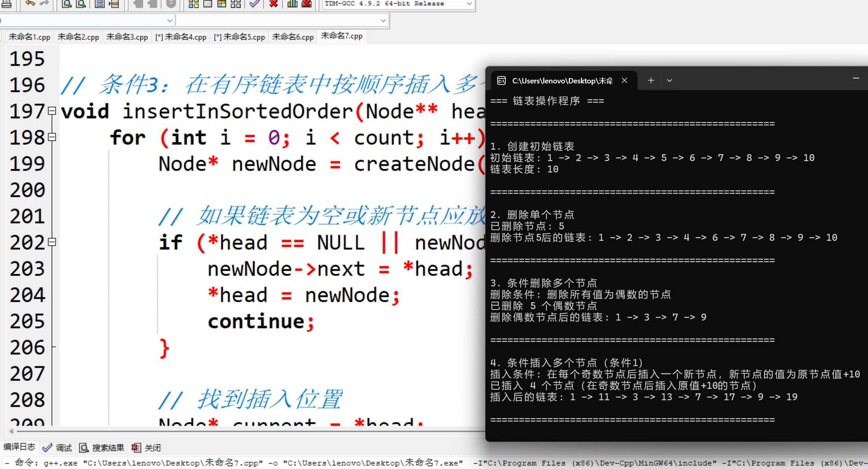The image size is (868, 469).
Task: Add a new terminal tab with plus
Action: [651, 81]
